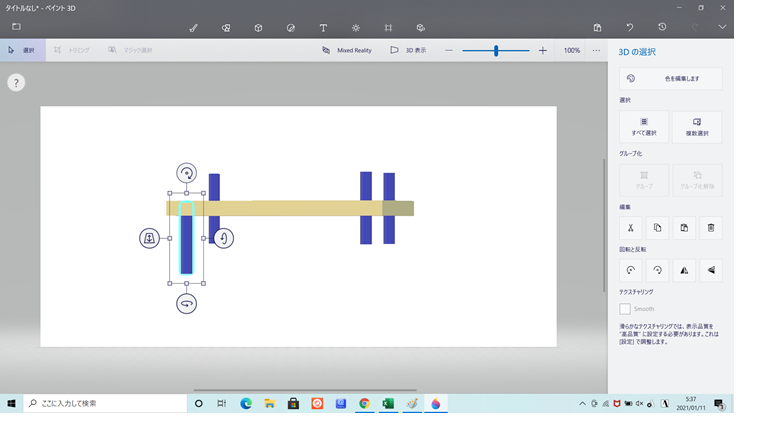Click 色を編集します edit color button
Viewport: 760px width, 428px height.
click(x=671, y=79)
